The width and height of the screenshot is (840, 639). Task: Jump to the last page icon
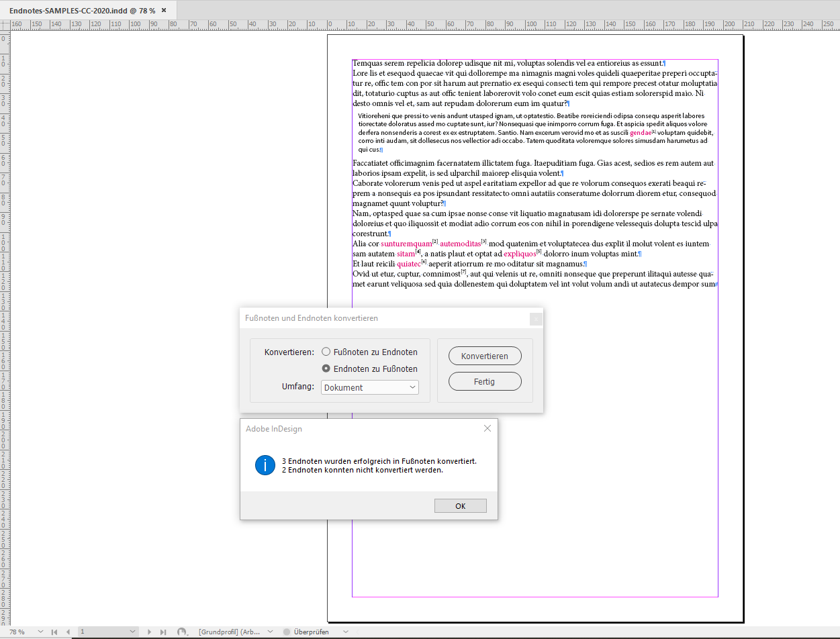[164, 632]
